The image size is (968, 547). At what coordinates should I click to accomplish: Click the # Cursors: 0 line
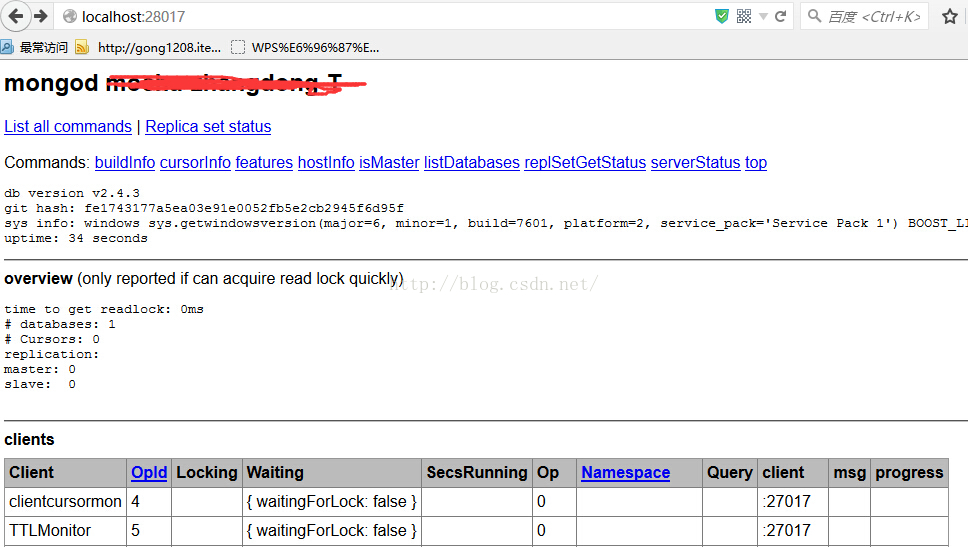[x=52, y=339]
